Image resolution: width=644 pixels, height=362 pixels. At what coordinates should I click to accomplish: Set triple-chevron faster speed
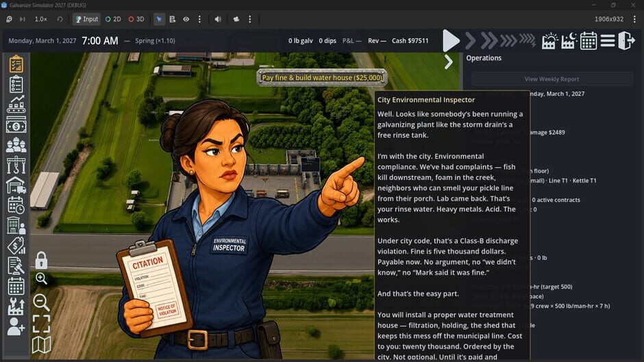tap(508, 40)
